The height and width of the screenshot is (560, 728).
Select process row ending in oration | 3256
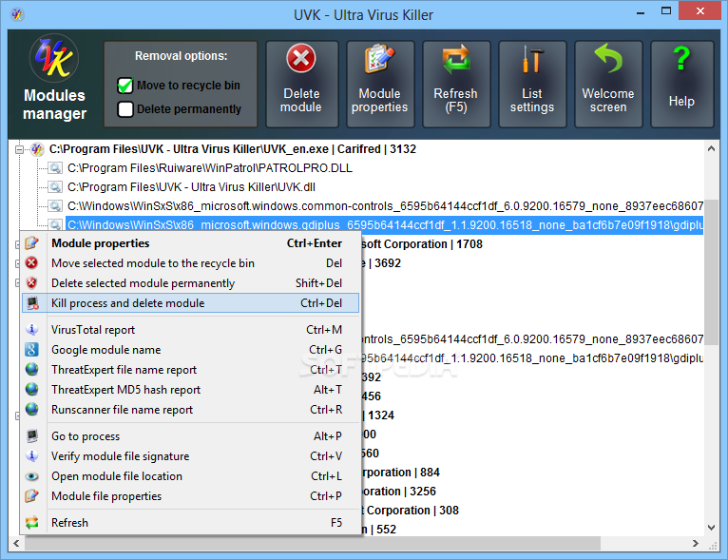(399, 492)
